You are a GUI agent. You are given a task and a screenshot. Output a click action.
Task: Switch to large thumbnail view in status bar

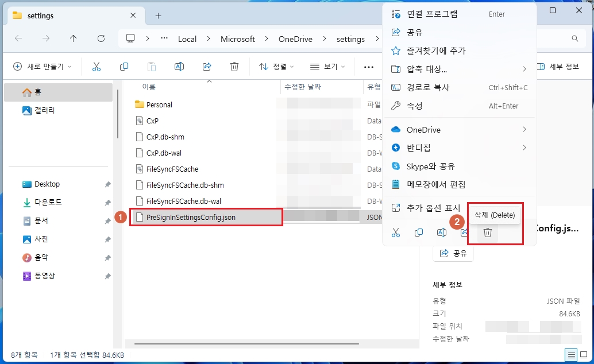[584, 355]
